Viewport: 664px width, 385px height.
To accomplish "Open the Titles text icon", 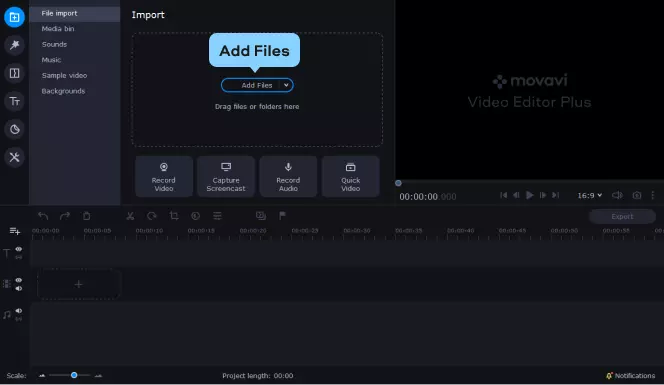I will 14,101.
